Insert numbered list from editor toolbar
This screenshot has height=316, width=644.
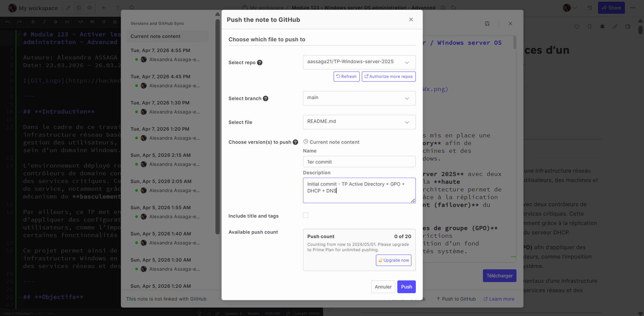[115, 22]
